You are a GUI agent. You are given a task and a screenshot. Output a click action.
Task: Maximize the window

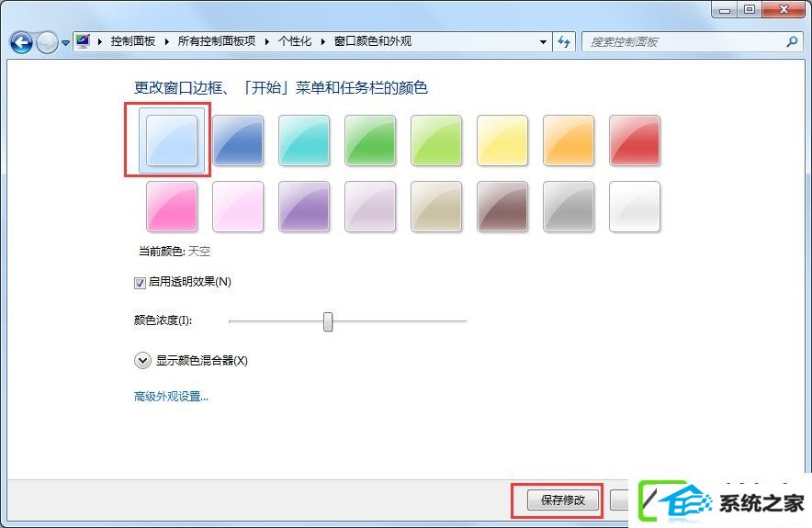(750, 10)
